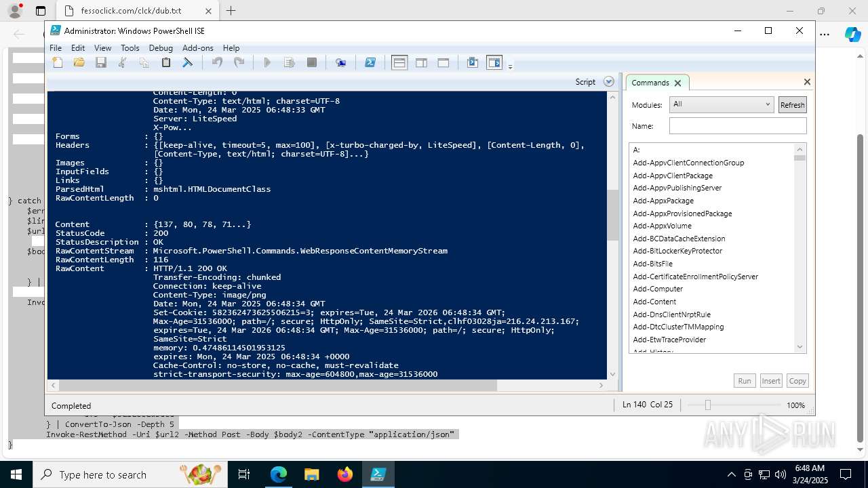Open the Tools menu
The image size is (868, 488).
coord(130,48)
